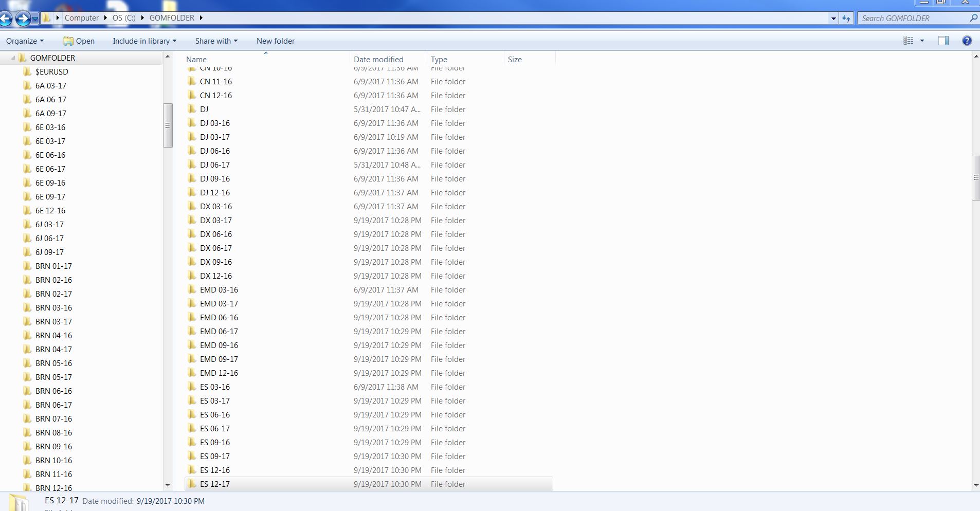
Task: Click the file list scroll-up arrow
Action: point(975,57)
